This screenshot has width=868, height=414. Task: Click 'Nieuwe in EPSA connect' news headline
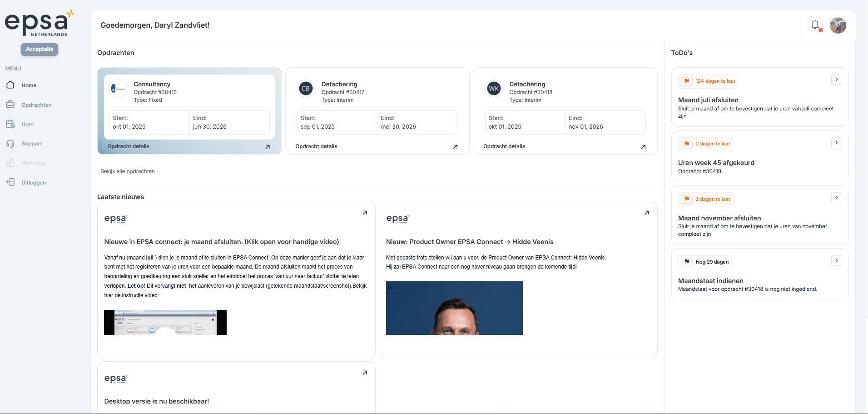pos(222,242)
